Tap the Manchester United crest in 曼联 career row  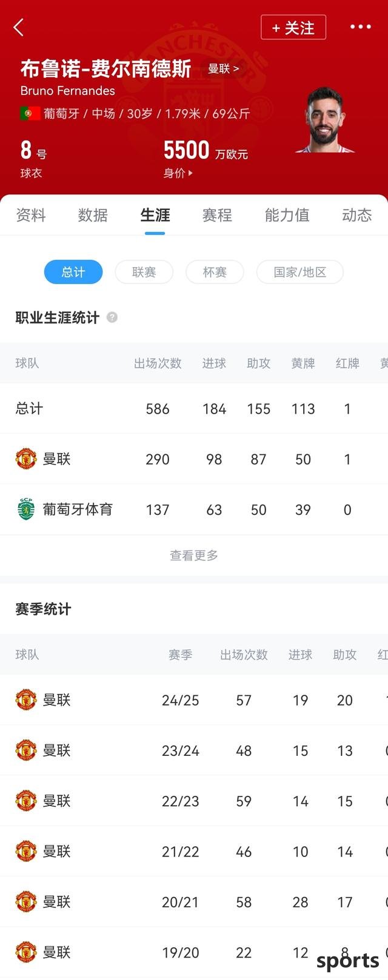(x=26, y=459)
